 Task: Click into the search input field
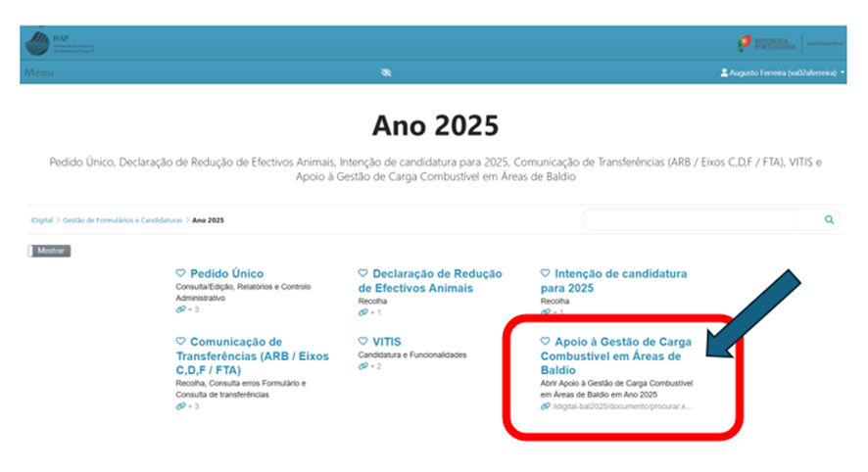coord(700,220)
